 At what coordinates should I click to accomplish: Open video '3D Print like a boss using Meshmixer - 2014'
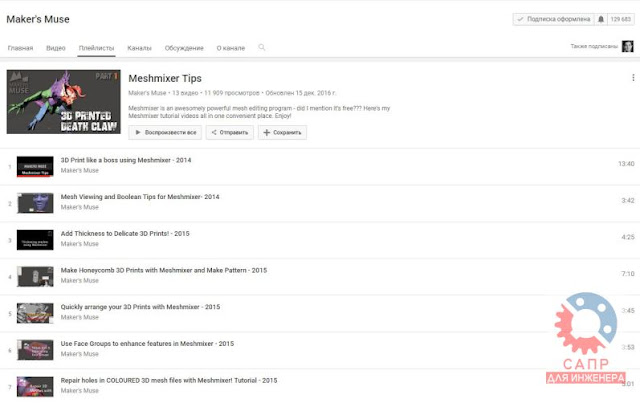(126, 160)
